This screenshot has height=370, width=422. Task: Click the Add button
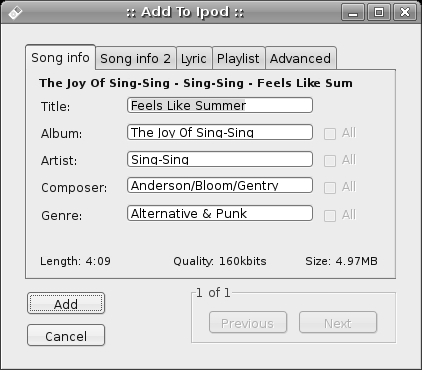click(x=66, y=304)
